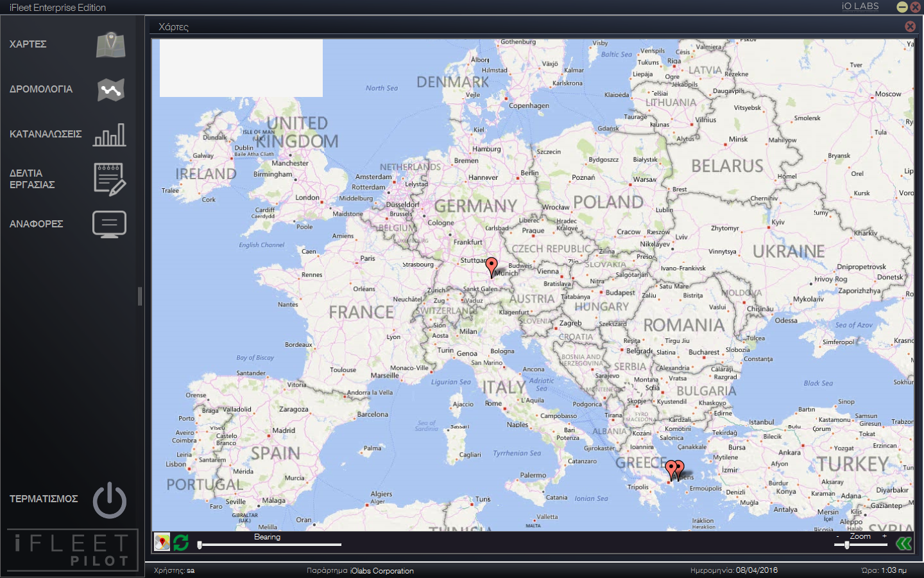This screenshot has height=578, width=924.
Task: Open ΑΝΑΦΟΡΕΣ reports monitor icon
Action: [110, 224]
